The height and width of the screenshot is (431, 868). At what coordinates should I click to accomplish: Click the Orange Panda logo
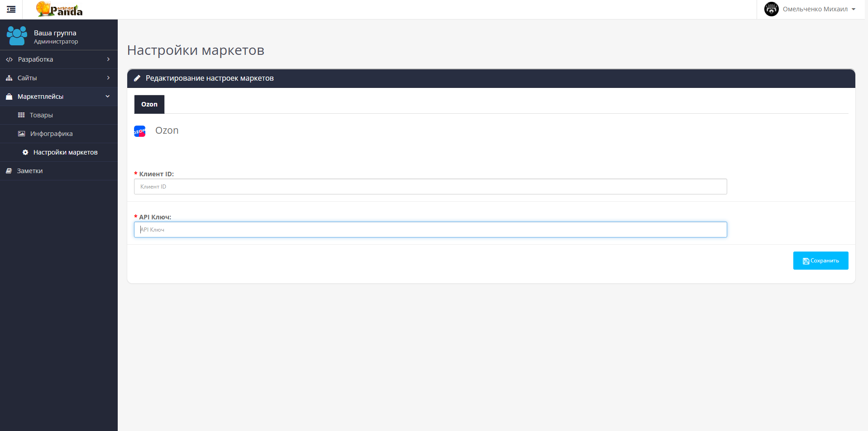(59, 9)
